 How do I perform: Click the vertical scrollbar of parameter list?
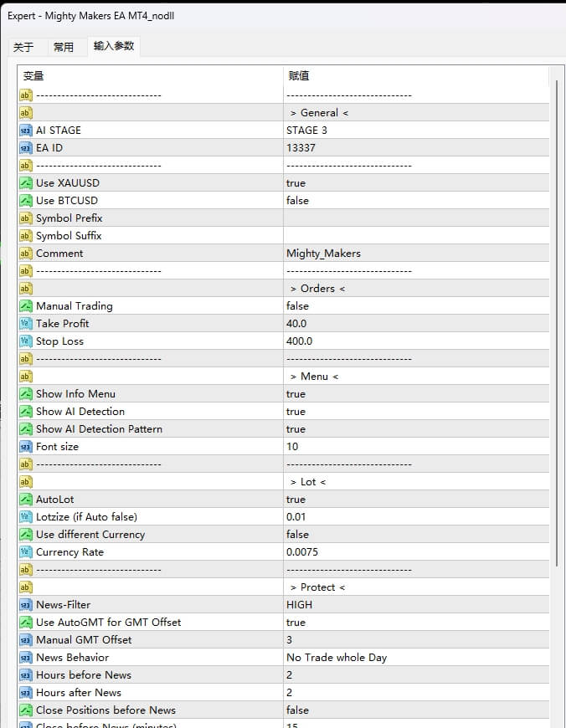[557, 335]
